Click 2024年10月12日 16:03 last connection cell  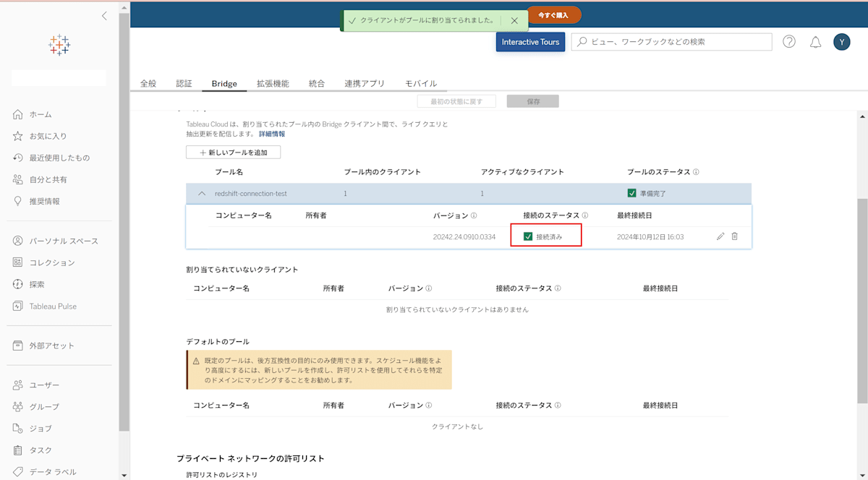coord(650,237)
